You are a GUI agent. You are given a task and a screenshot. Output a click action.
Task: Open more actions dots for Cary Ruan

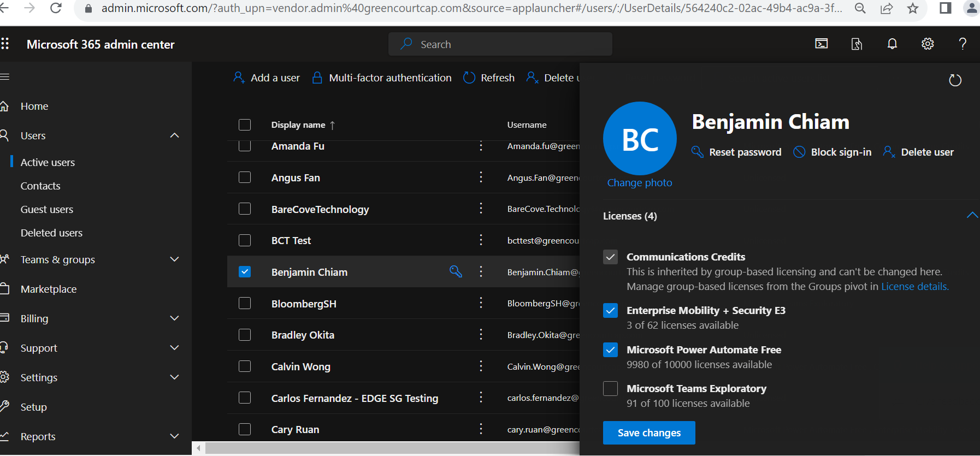pyautogui.click(x=481, y=429)
